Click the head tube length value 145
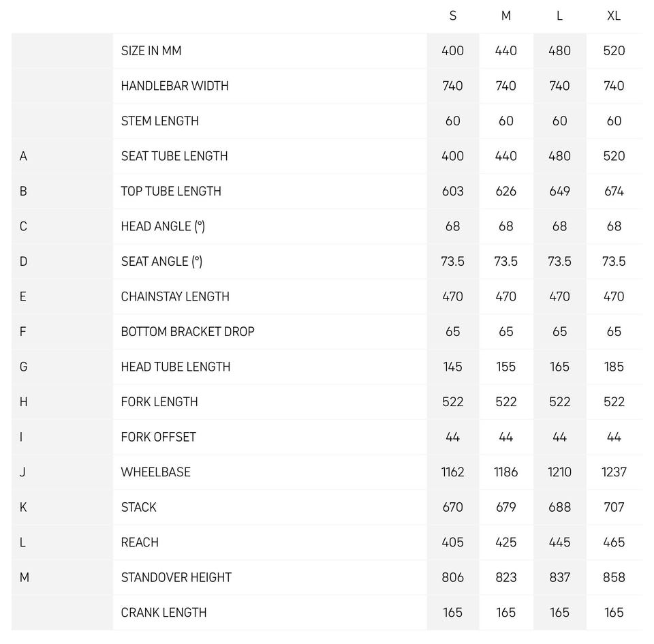Image resolution: width=654 pixels, height=644 pixels. pyautogui.click(x=453, y=367)
